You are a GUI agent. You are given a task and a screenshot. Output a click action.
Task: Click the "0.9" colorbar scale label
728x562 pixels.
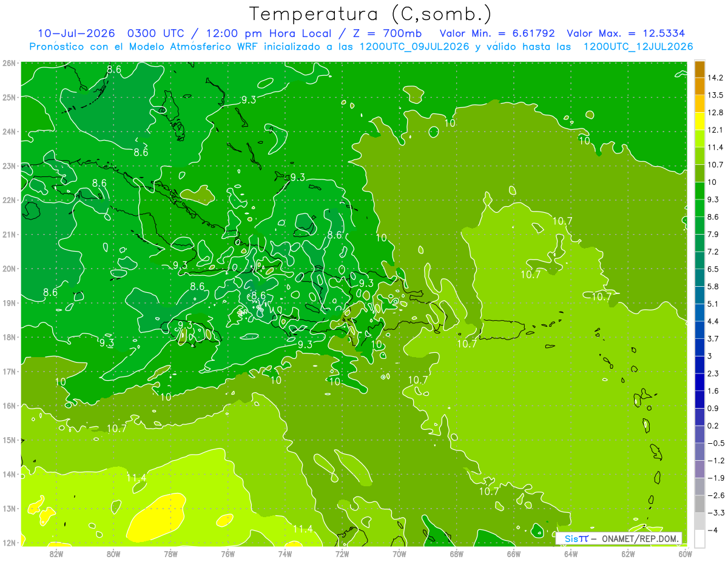(x=713, y=409)
